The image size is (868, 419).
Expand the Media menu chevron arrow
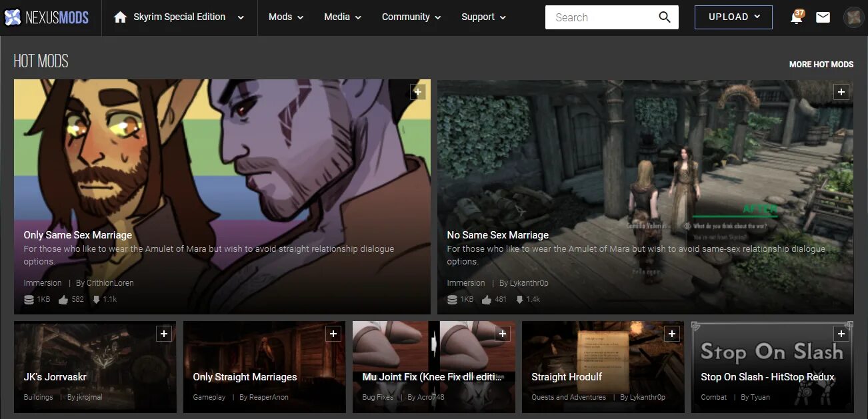[359, 18]
